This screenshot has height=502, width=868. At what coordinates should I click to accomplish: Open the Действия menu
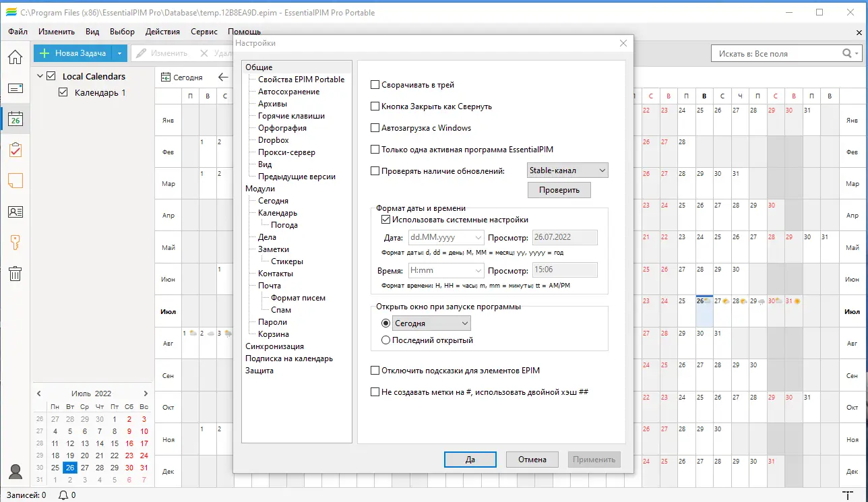(x=162, y=32)
